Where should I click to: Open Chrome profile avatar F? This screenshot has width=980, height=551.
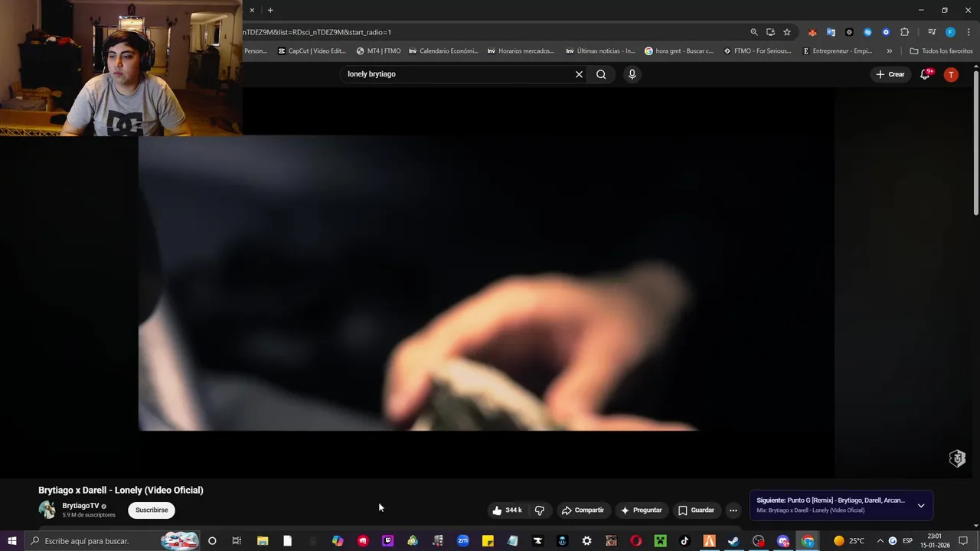(950, 32)
